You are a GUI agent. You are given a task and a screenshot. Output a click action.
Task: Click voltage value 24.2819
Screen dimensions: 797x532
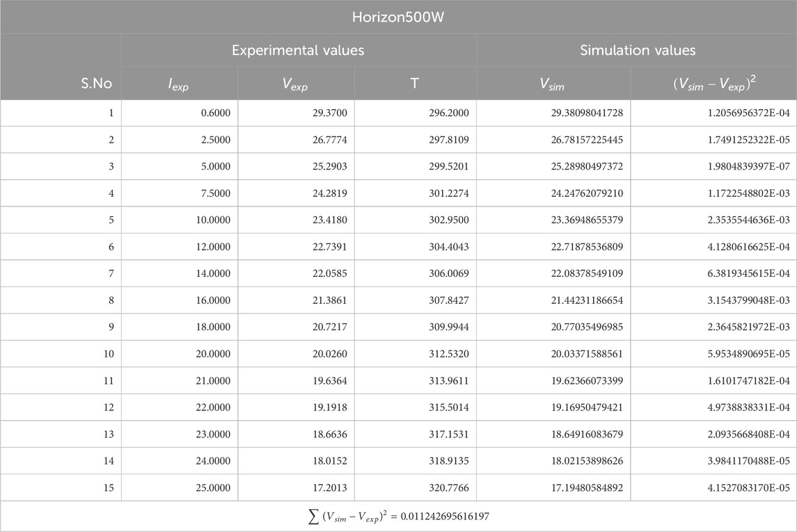330,193
